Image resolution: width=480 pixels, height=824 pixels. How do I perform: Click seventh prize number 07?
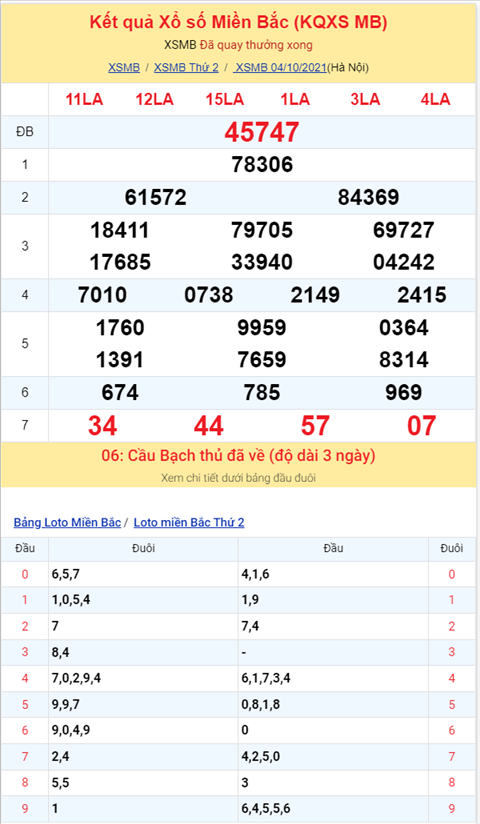422,426
